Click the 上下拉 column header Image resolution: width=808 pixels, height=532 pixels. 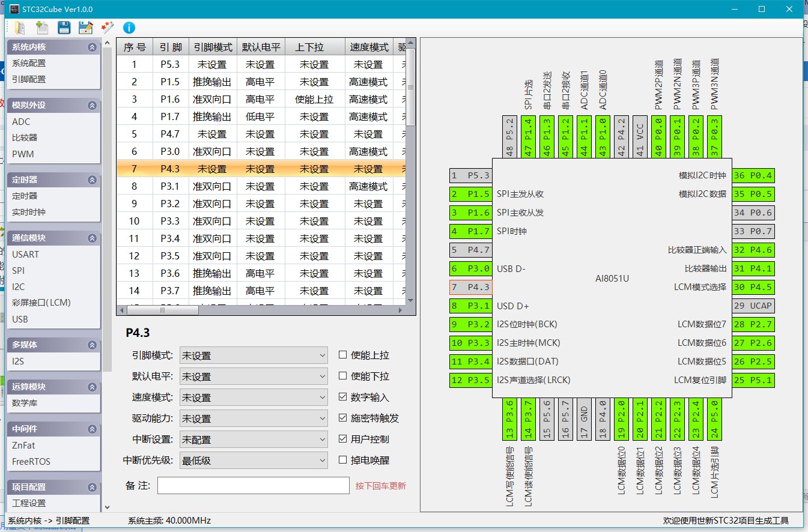tap(314, 47)
